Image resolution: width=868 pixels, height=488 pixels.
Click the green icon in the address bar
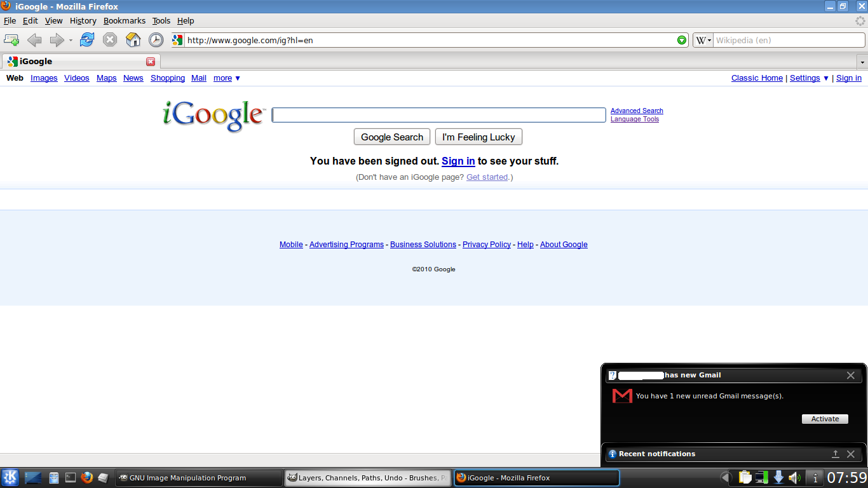click(x=682, y=40)
